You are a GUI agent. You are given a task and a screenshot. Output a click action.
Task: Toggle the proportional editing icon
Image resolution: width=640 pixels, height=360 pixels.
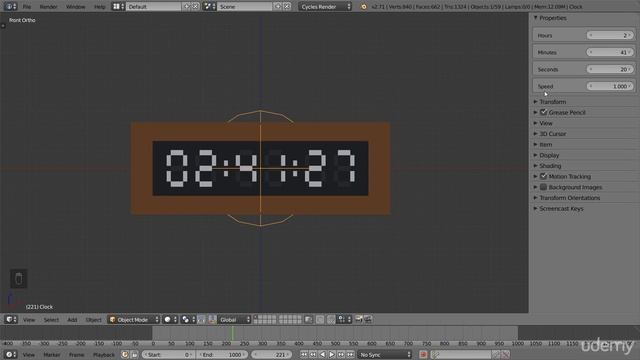[x=320, y=320]
